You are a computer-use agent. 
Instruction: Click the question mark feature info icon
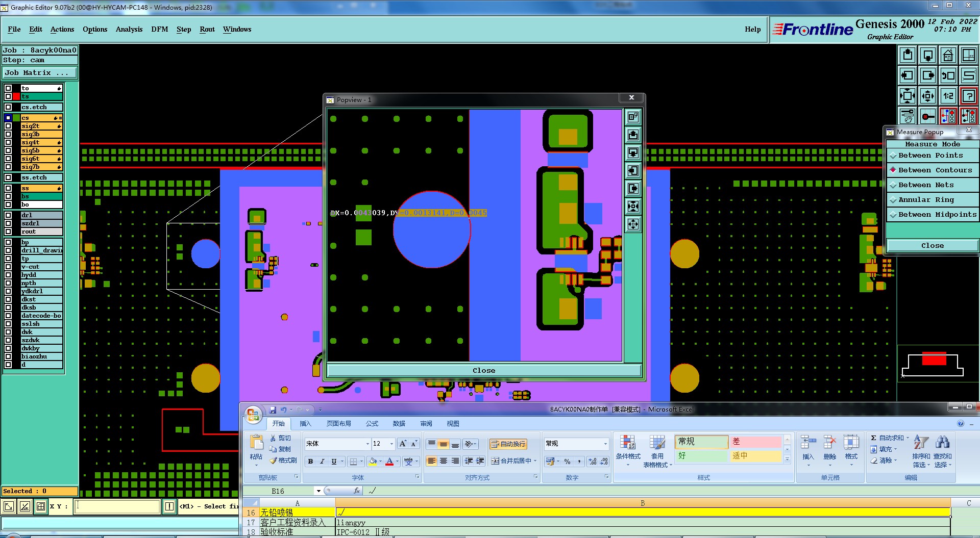click(x=969, y=95)
